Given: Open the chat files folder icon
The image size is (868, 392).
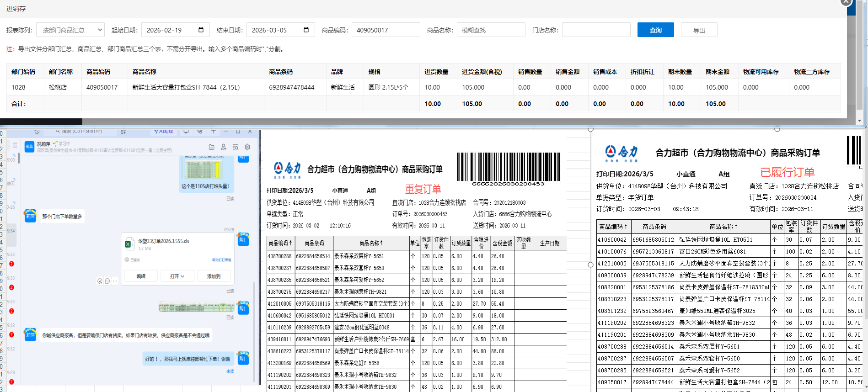Looking at the screenshot, I should (x=211, y=147).
